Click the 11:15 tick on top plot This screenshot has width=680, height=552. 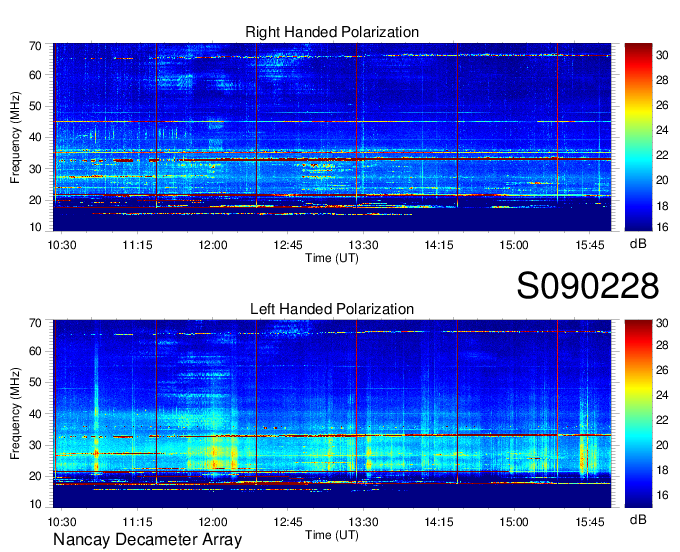(137, 245)
